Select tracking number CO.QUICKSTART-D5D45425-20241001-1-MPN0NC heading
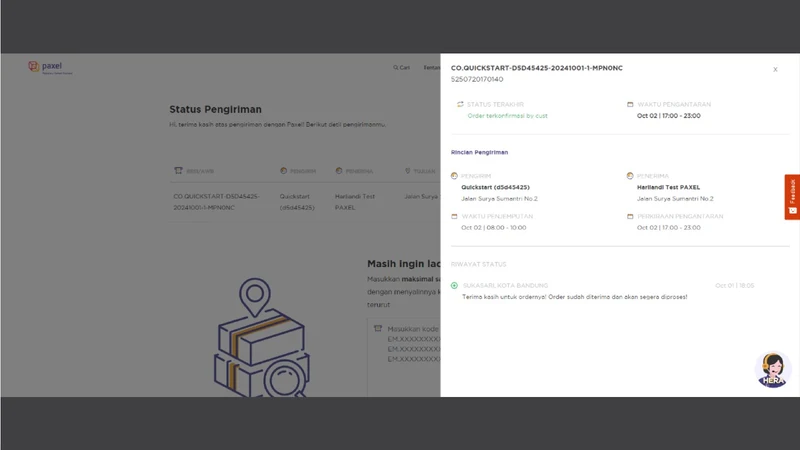Viewport: 800px width, 450px height. pyautogui.click(x=537, y=68)
